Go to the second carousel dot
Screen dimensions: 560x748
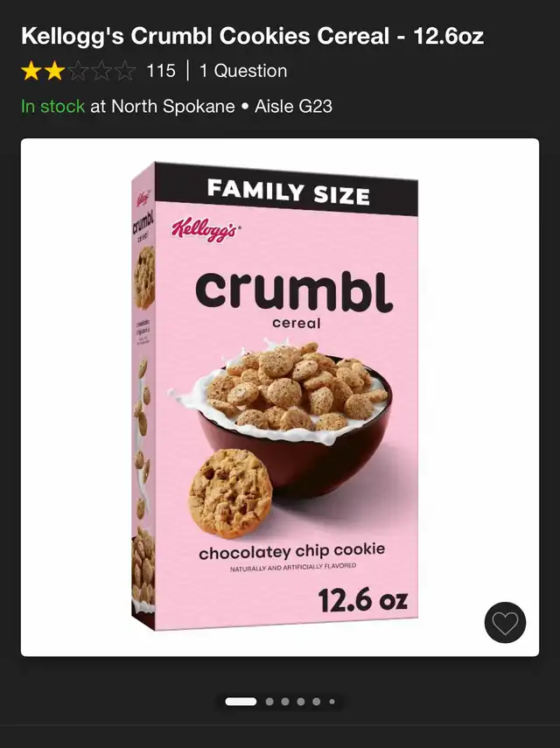[269, 702]
